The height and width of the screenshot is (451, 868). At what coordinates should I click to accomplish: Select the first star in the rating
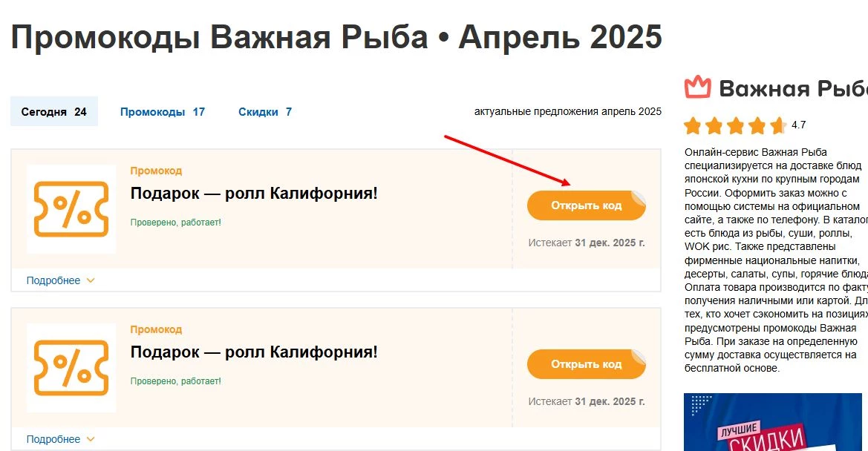[691, 125]
